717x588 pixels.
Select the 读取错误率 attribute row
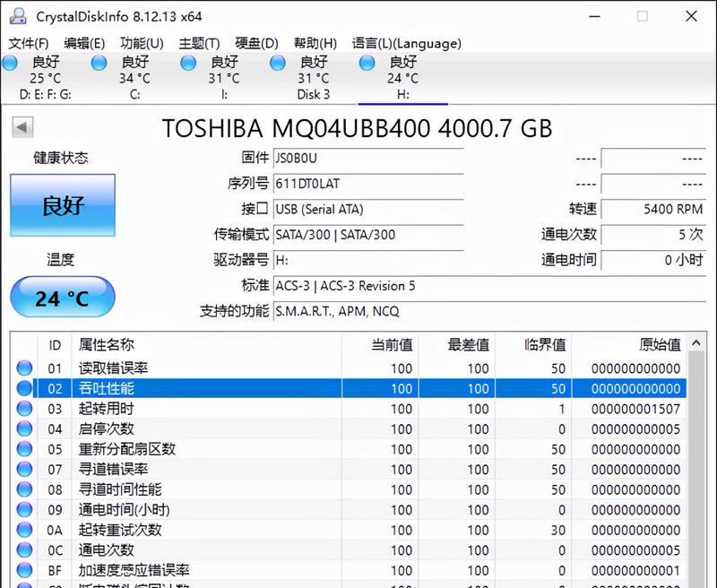[x=349, y=368]
